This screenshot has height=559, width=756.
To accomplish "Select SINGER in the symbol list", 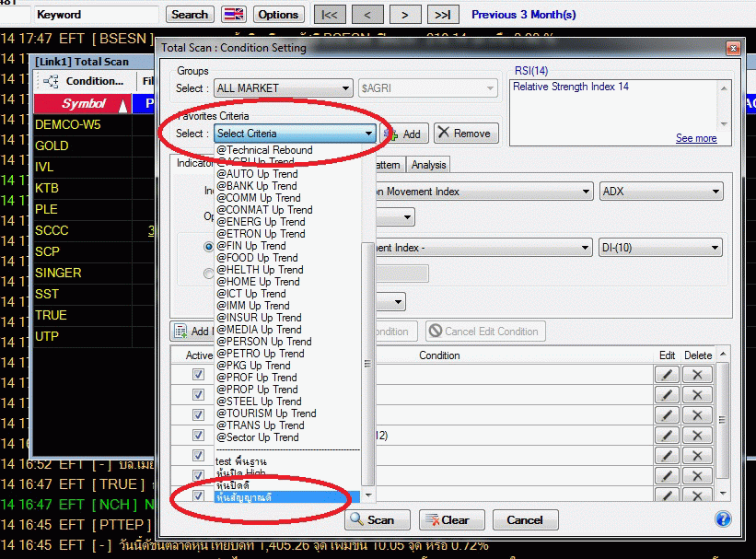I will (x=58, y=273).
